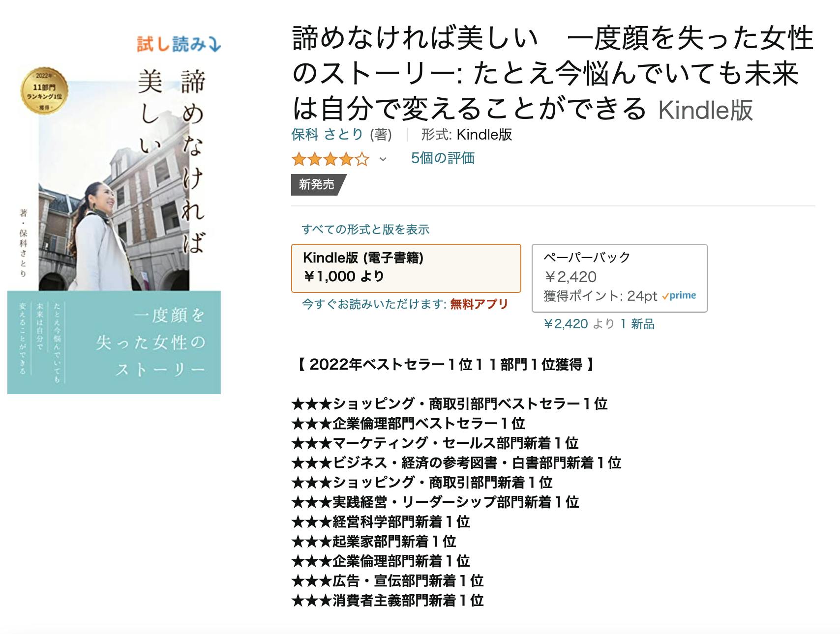Click すべての形式と版を表示 link

[365, 230]
